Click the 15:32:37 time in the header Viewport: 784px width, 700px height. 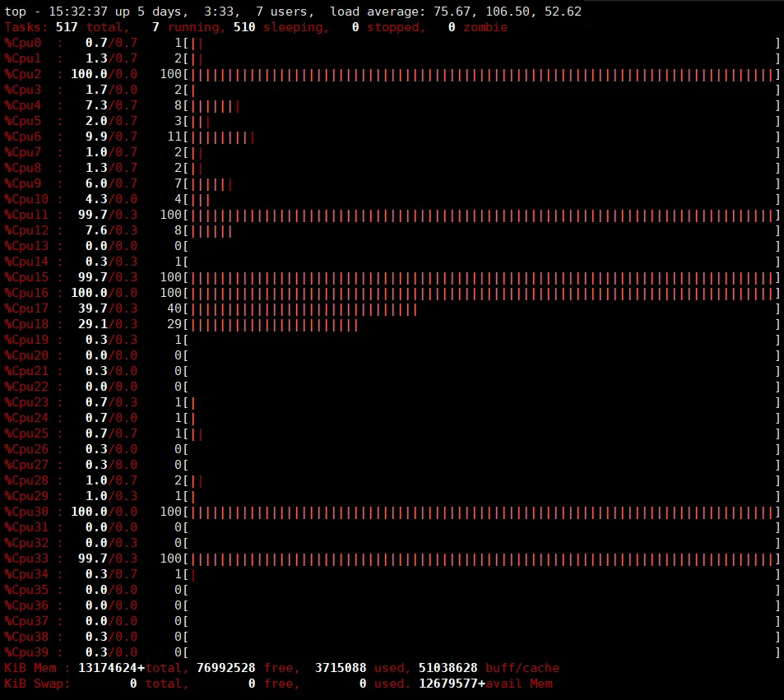(78, 12)
